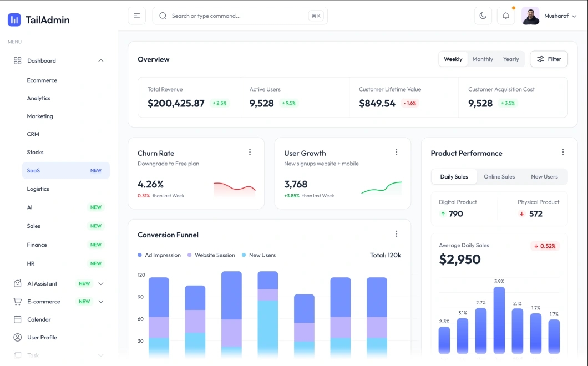588x366 pixels.
Task: Click the 0.52% decrease badge
Action: pyautogui.click(x=545, y=246)
